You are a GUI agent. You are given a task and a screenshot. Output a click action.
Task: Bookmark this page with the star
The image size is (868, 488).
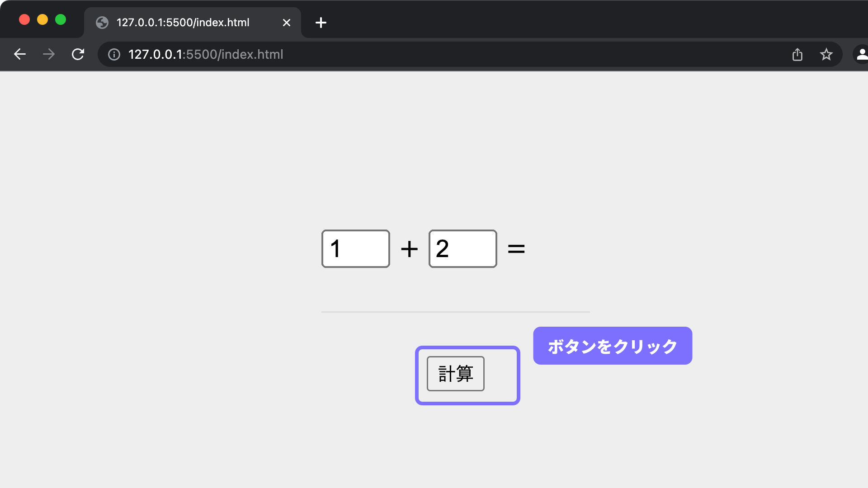pos(826,55)
